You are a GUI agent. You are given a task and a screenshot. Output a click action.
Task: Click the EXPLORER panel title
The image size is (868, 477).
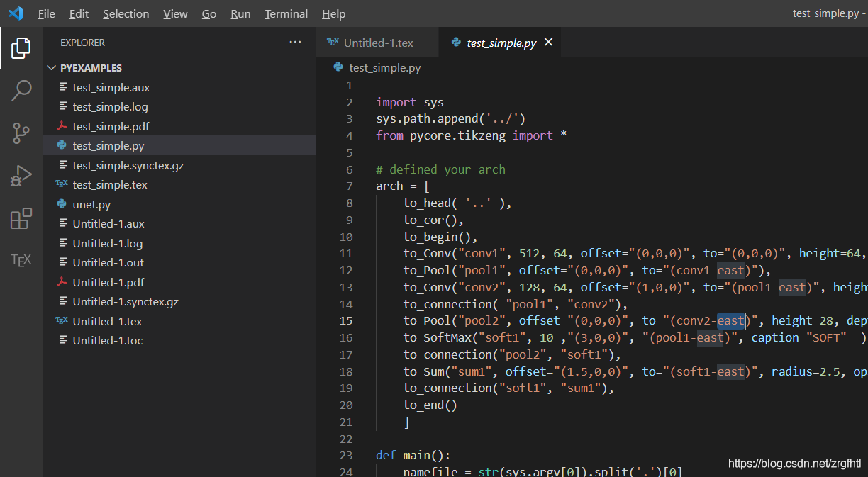coord(82,43)
